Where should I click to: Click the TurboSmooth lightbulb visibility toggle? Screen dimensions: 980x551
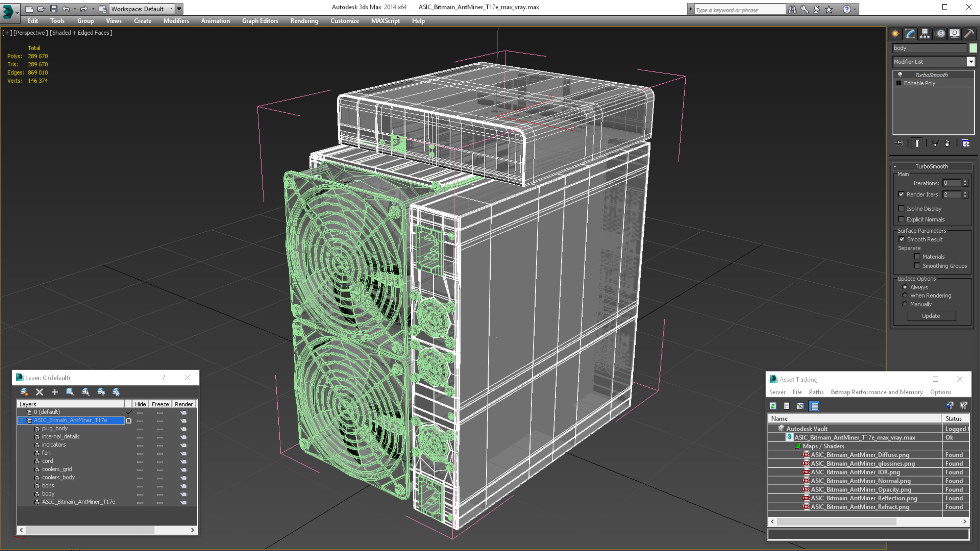tap(900, 75)
